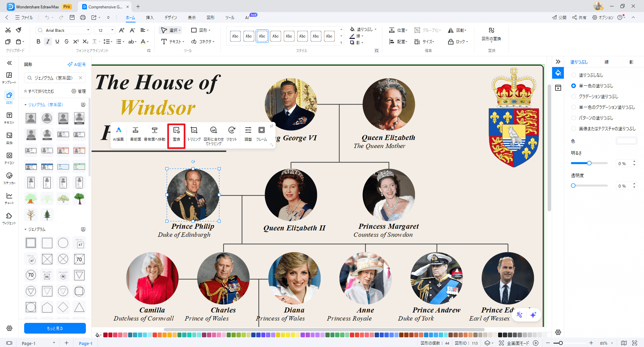Adjust the 透明度 transparency slider handle

(573, 186)
